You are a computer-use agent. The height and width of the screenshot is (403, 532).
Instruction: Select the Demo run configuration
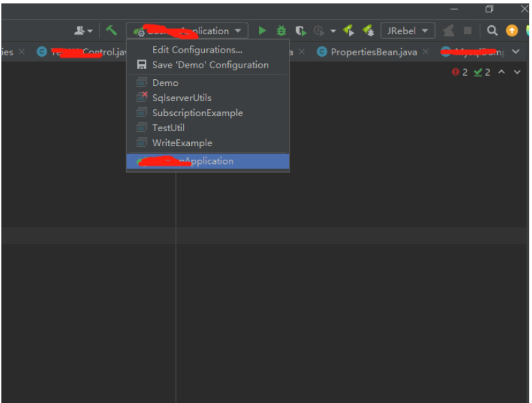click(x=208, y=83)
